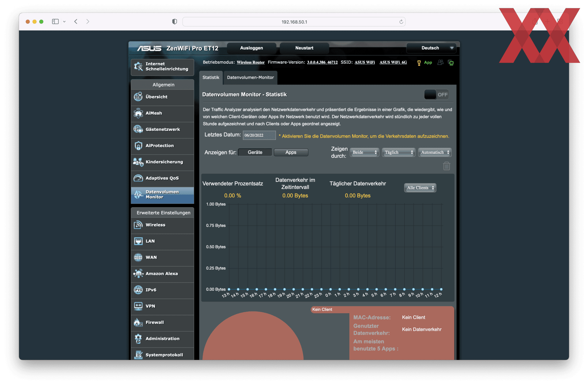Click the 13h data point on the graph
This screenshot has height=385, width=588.
(229, 289)
